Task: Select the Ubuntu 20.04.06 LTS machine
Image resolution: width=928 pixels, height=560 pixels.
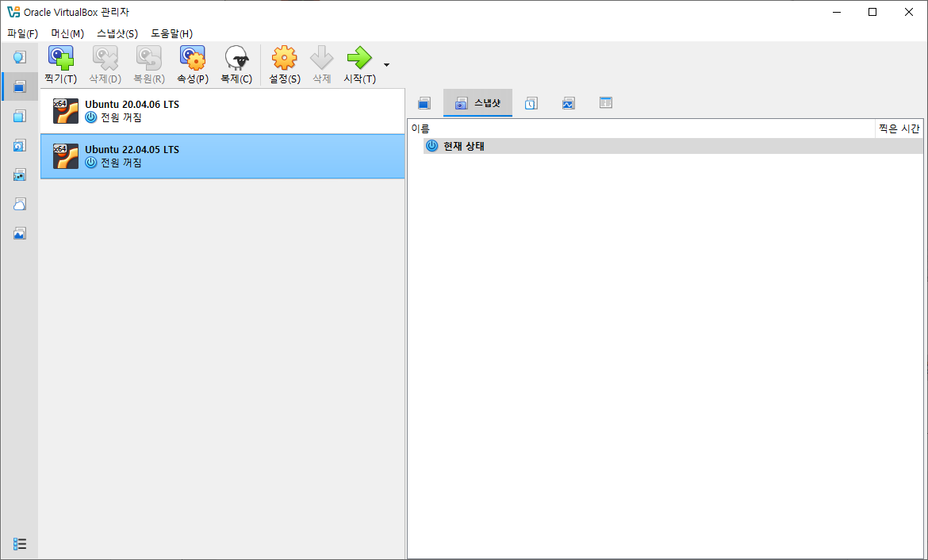Action: 223,111
